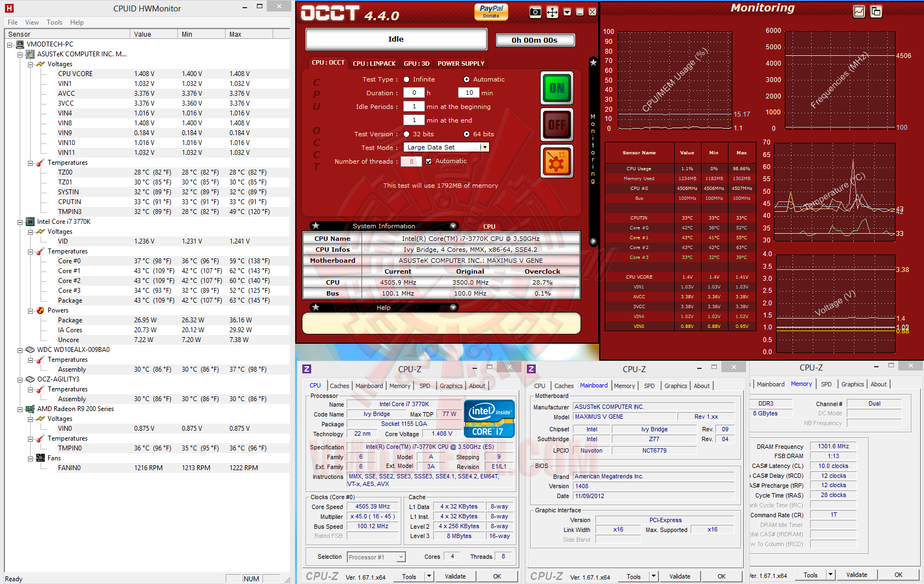
Task: Click Tools button in second CPU-Z window
Action: click(634, 576)
